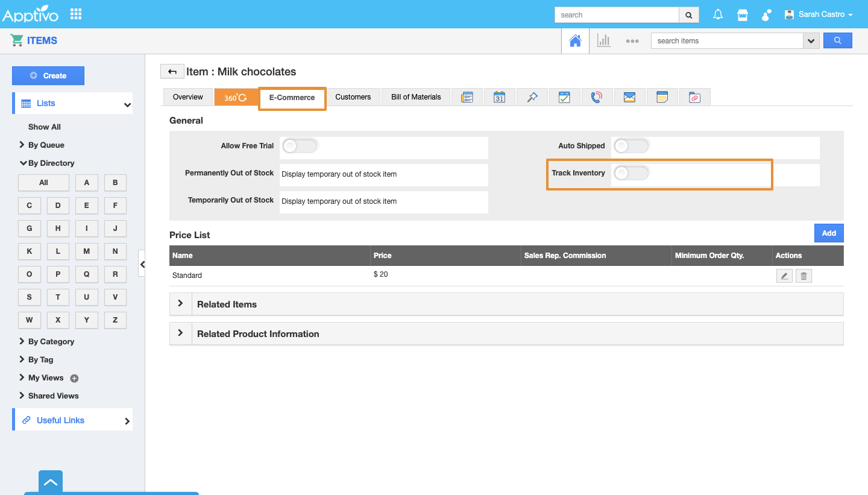The image size is (868, 495).
Task: Open the app store marketplace icon
Action: (x=743, y=15)
